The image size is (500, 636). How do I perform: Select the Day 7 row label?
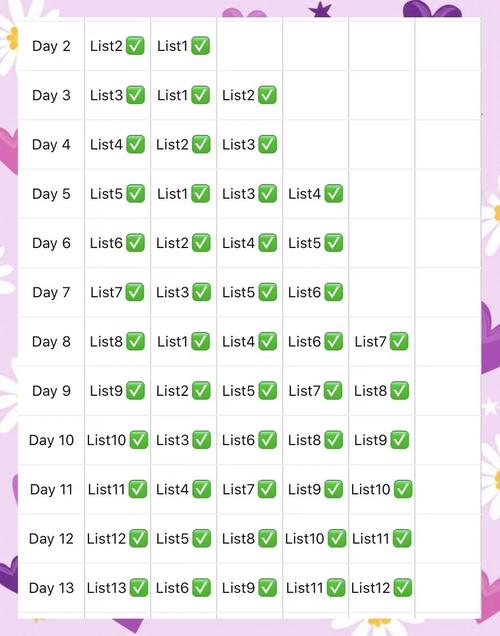coord(51,292)
